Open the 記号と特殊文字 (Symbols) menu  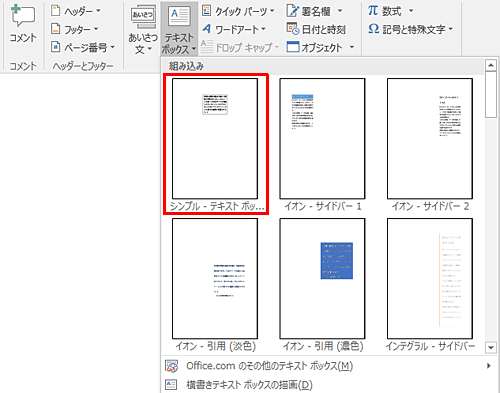click(411, 29)
